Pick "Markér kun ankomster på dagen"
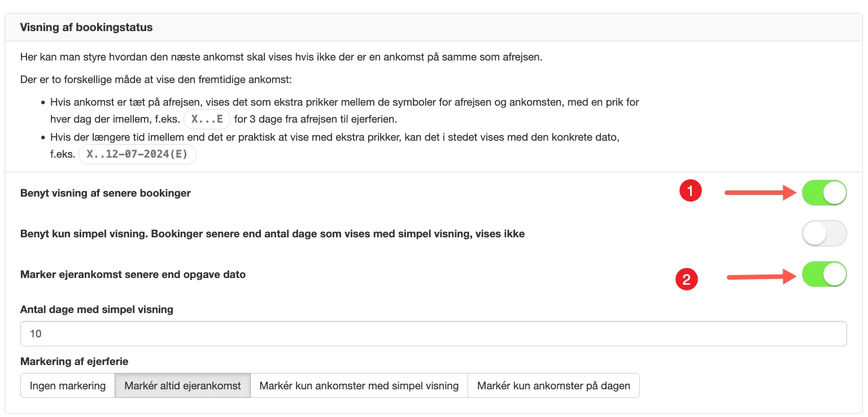Image resolution: width=868 pixels, height=417 pixels. (x=553, y=385)
